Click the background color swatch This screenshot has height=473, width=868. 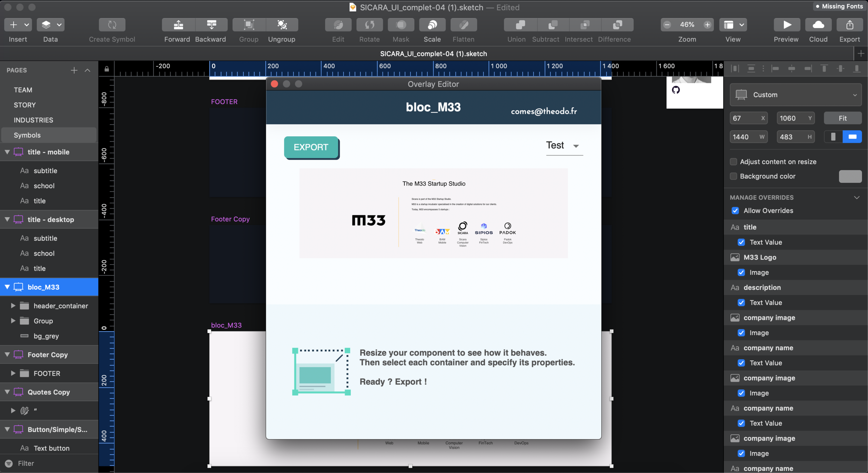[850, 176]
